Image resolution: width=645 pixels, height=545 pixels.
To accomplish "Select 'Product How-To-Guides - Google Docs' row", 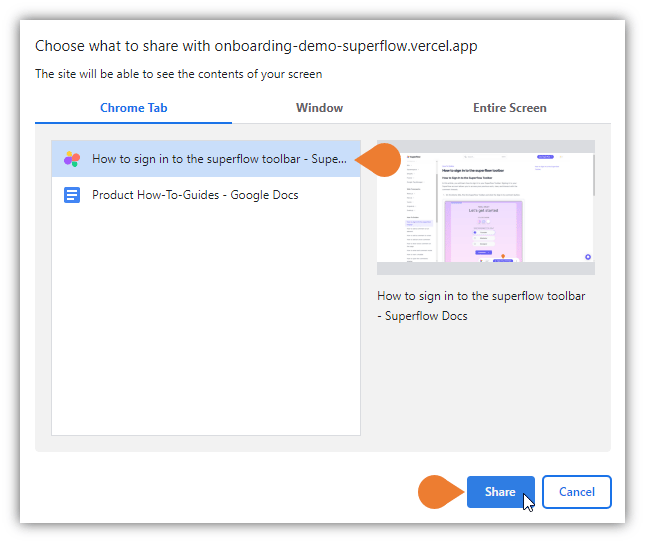I will coord(206,195).
